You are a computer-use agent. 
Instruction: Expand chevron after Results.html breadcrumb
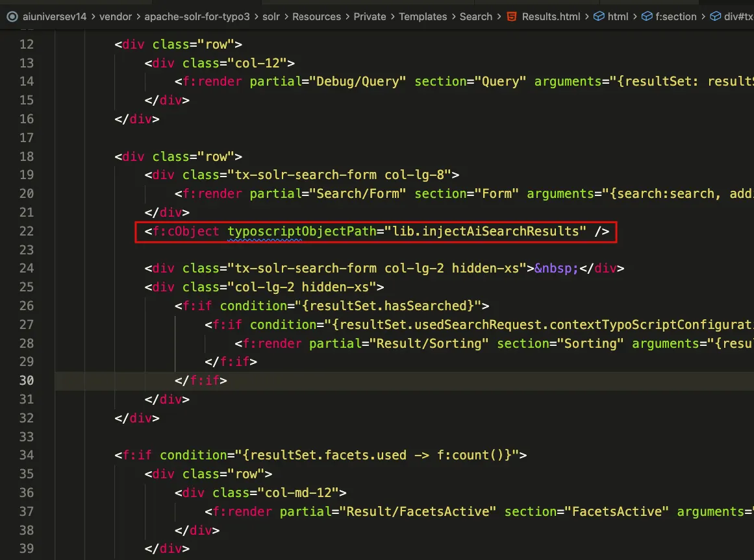[586, 17]
